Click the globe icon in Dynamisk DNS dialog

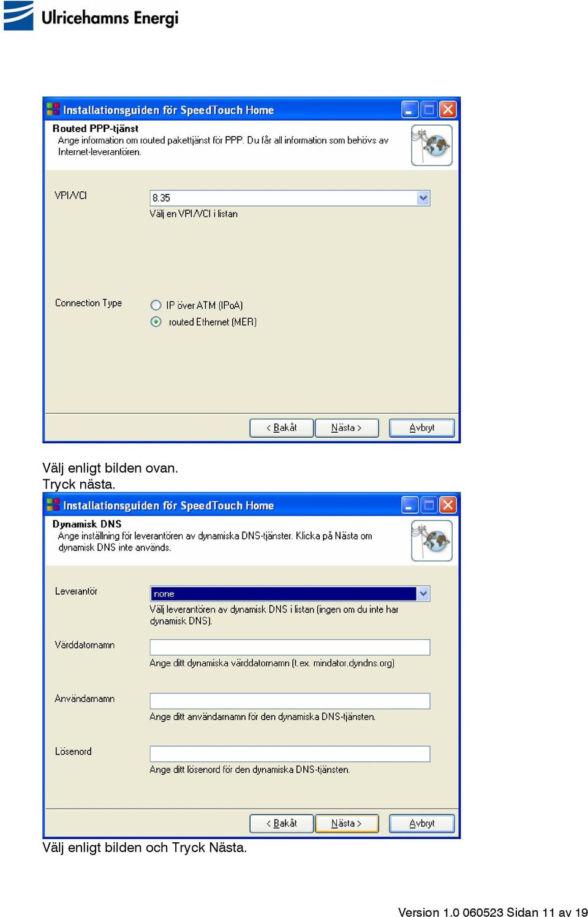(x=432, y=541)
